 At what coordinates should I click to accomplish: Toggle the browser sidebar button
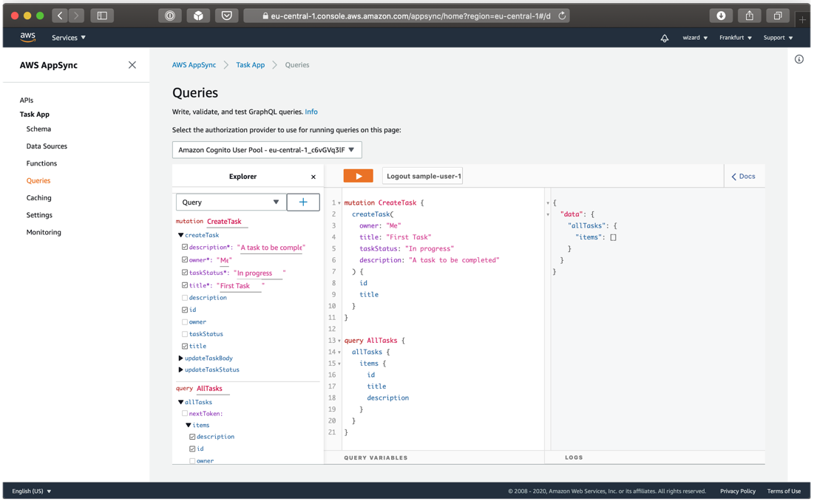coord(102,16)
